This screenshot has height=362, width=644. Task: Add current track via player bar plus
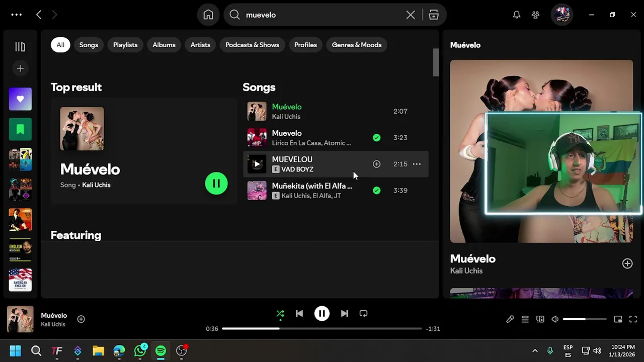pyautogui.click(x=81, y=319)
